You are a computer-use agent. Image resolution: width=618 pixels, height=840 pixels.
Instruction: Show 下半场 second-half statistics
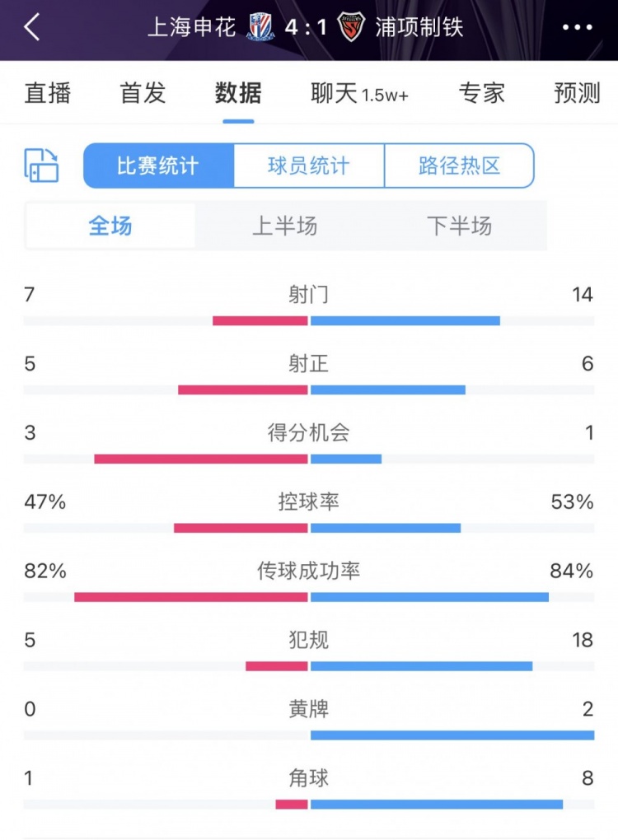[x=460, y=226]
